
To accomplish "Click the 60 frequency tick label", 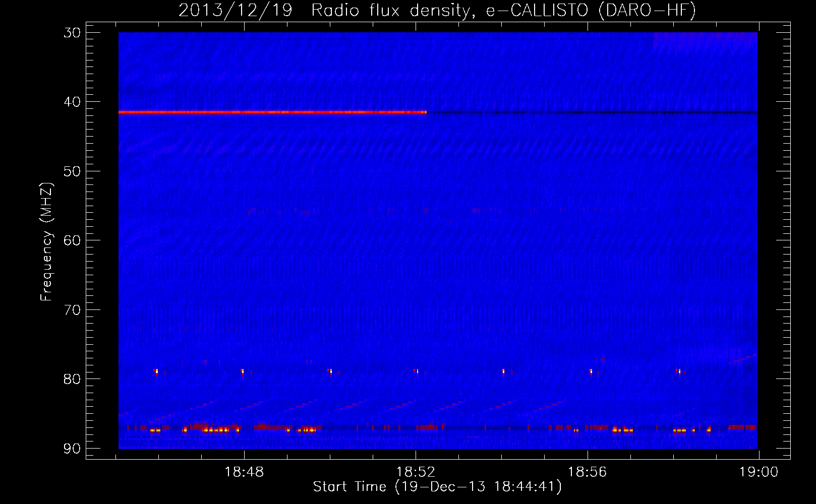I will (x=72, y=240).
